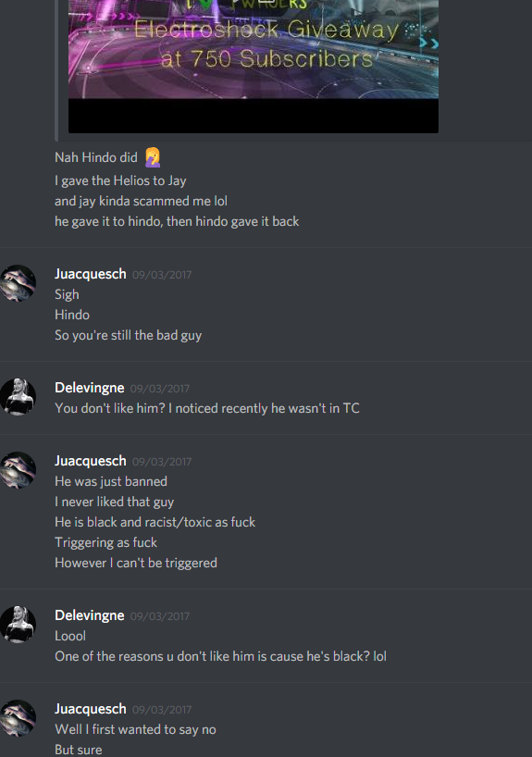Image resolution: width=532 pixels, height=757 pixels.
Task: Open Juacquesch's avatar beside the "Sigh" message
Action: coord(18,283)
